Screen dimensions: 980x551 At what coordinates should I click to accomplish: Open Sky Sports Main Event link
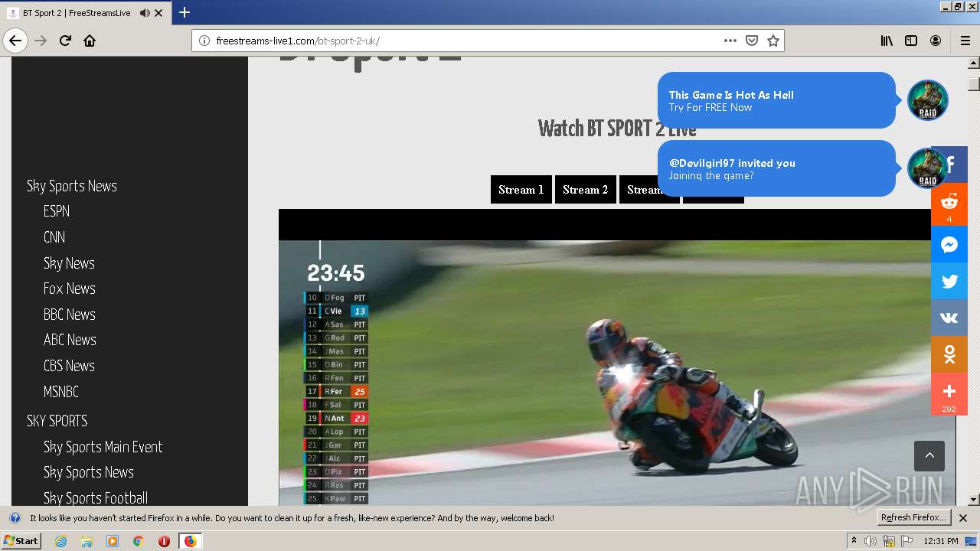(103, 447)
